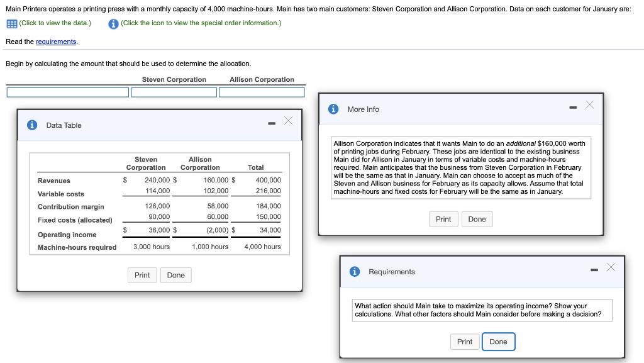
Task: Minimize the Requirements dialog
Action: [x=594, y=270]
